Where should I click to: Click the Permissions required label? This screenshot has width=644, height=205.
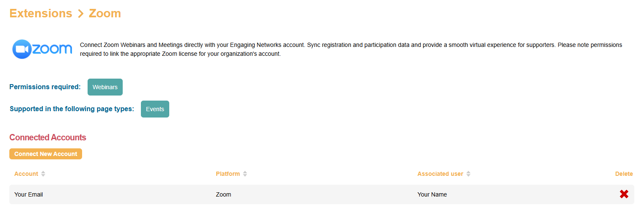[45, 87]
